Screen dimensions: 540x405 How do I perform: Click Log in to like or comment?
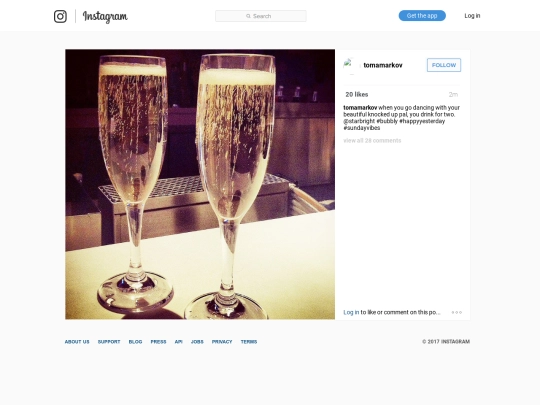(351, 312)
